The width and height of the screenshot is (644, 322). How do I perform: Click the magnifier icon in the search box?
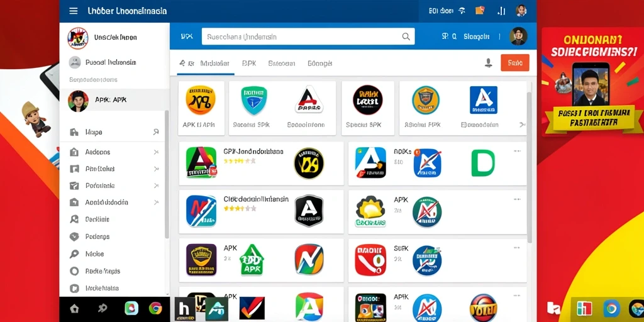click(406, 36)
